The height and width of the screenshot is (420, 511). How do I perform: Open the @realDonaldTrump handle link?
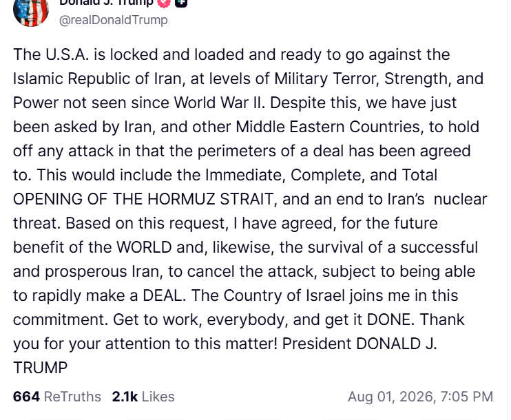pos(114,20)
